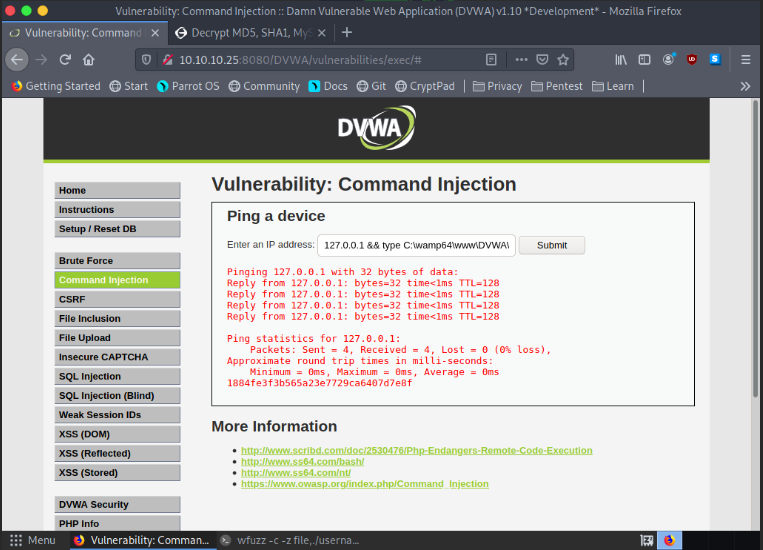763x550 pixels.
Task: Open the new tab plus button
Action: coord(347,32)
